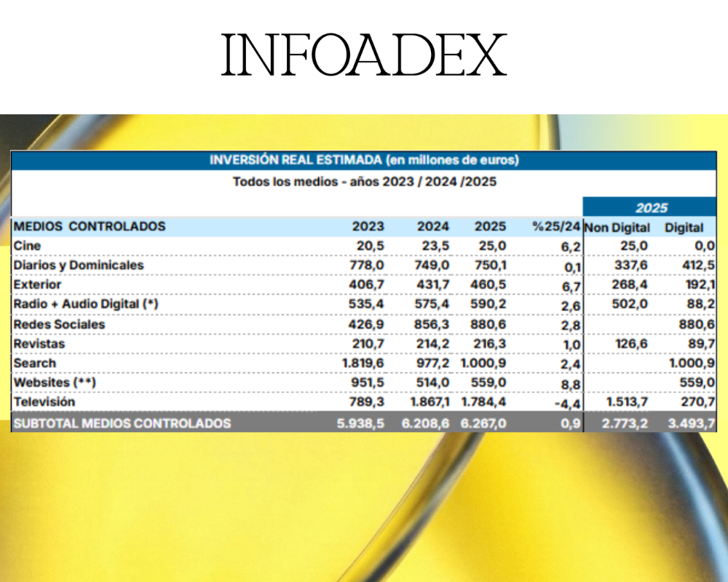This screenshot has width=728, height=582.
Task: Click Radio 2025 value 590,2
Action: pos(488,304)
